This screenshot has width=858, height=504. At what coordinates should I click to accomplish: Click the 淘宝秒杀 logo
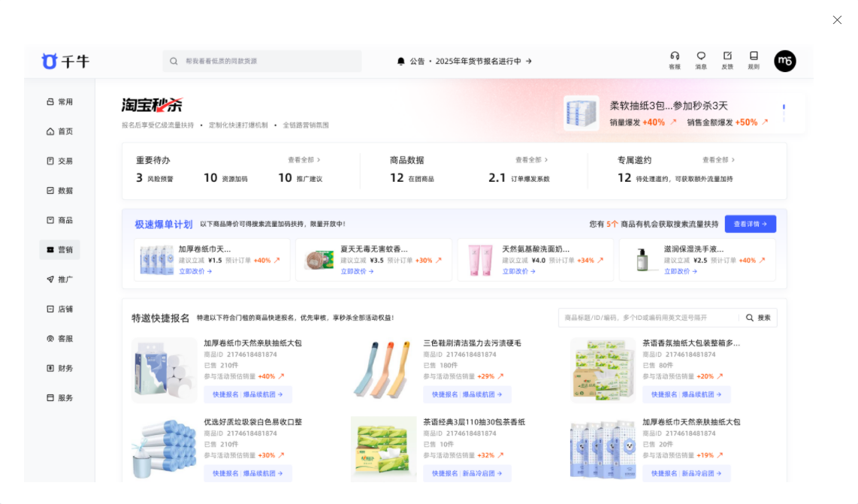[152, 104]
